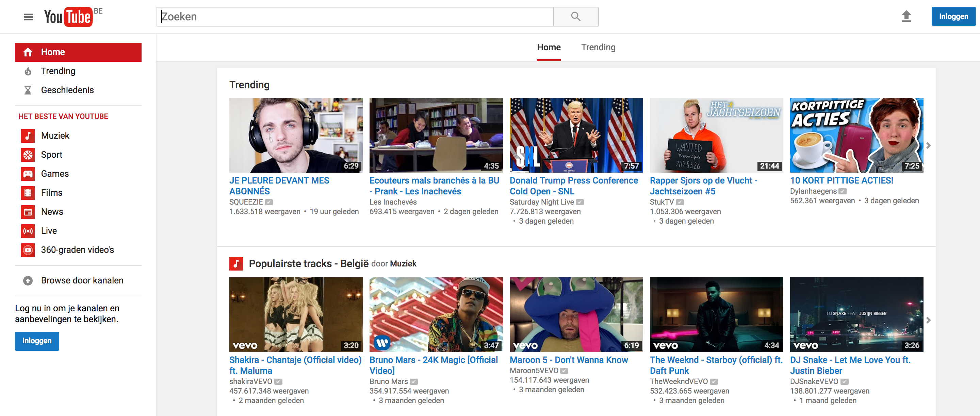Click the Films filmstrip icon
Screen dimensions: 980x416
click(28, 193)
